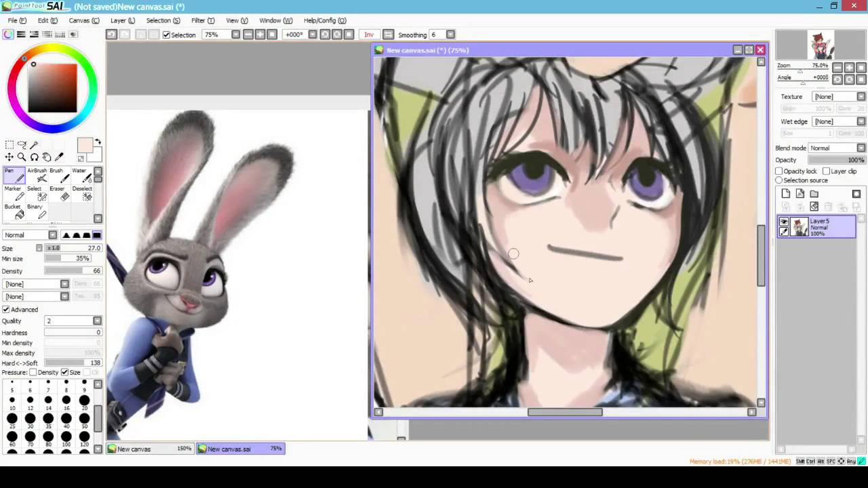Open the Smoothing level dropdown
Screen dimensions: 868x488
[450, 35]
